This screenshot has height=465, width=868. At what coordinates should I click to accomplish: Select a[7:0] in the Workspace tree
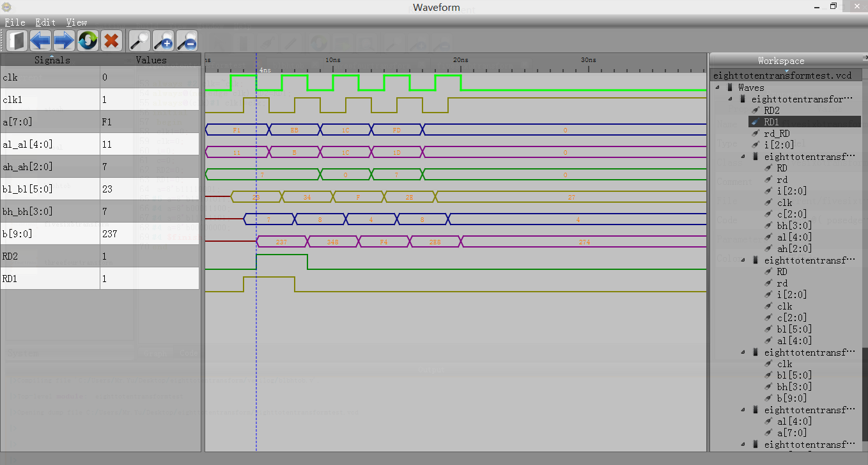pyautogui.click(x=791, y=433)
